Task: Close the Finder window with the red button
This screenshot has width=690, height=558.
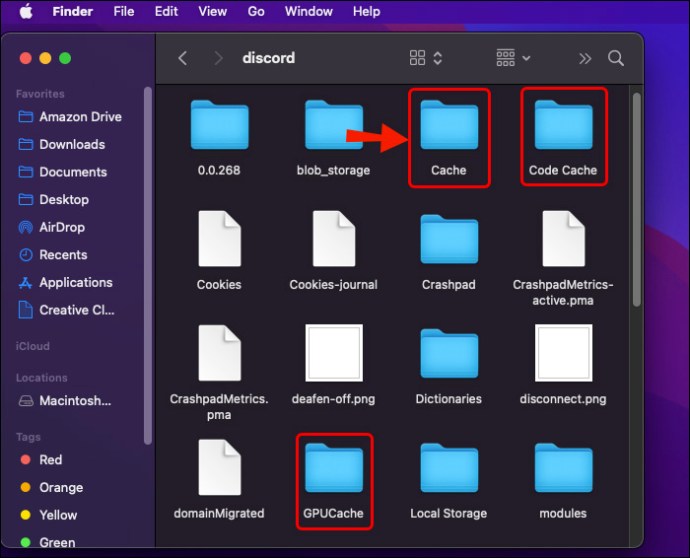Action: tap(26, 58)
